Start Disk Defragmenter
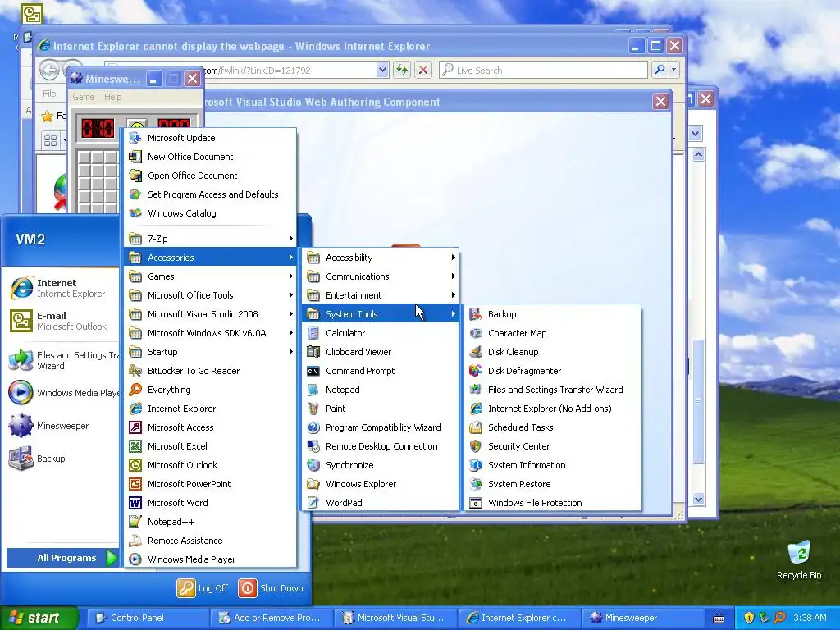 pyautogui.click(x=552, y=371)
